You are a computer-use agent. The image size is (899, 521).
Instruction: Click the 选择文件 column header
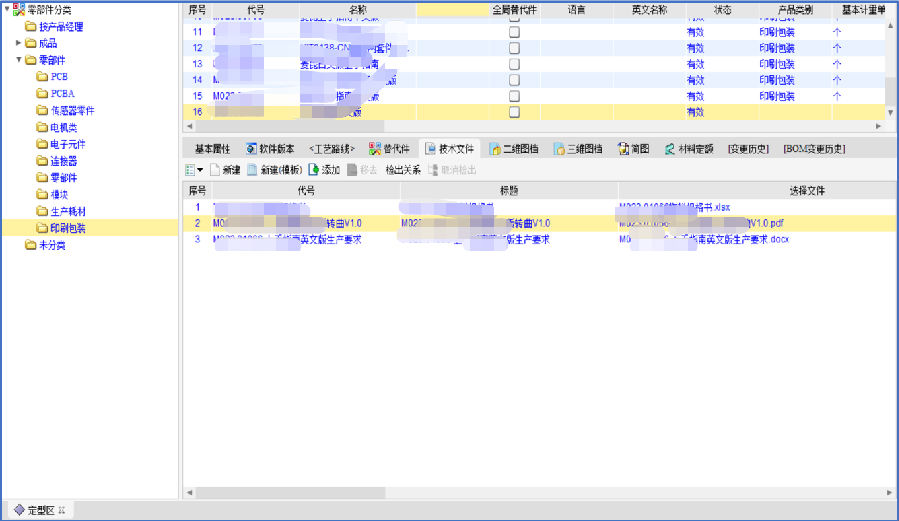click(807, 191)
